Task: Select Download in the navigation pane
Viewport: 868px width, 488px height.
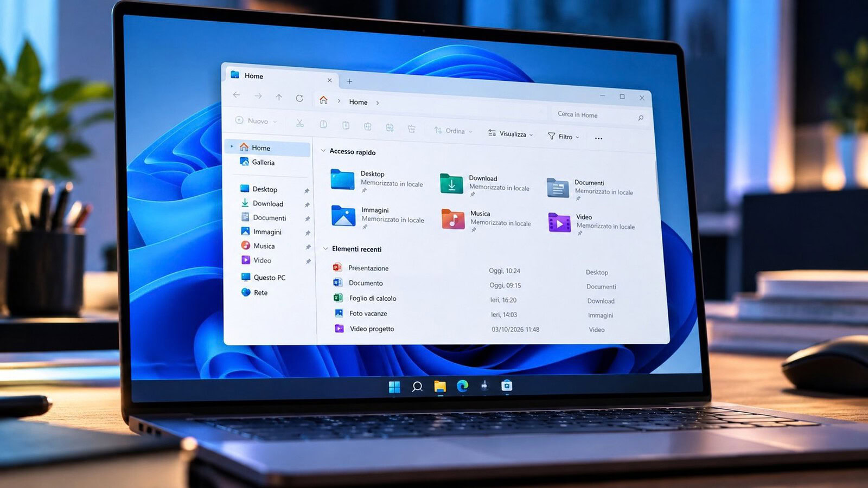Action: [x=262, y=203]
